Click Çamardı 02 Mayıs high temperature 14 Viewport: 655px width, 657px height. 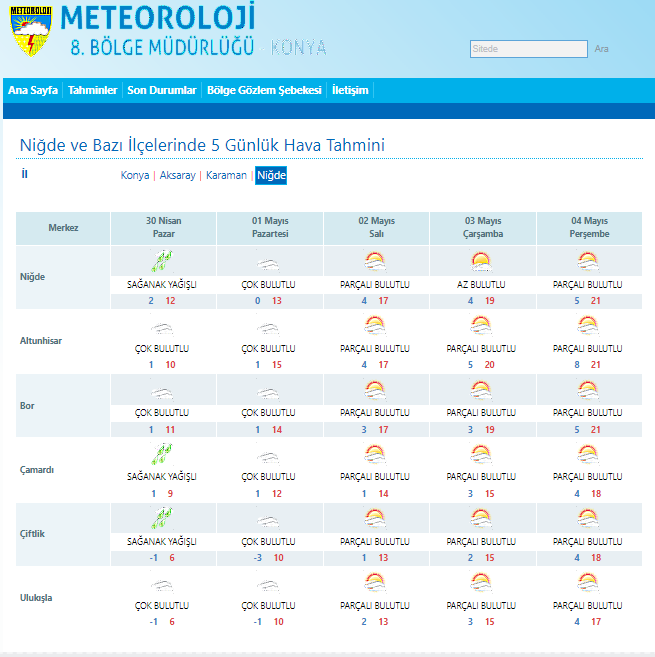tap(383, 494)
